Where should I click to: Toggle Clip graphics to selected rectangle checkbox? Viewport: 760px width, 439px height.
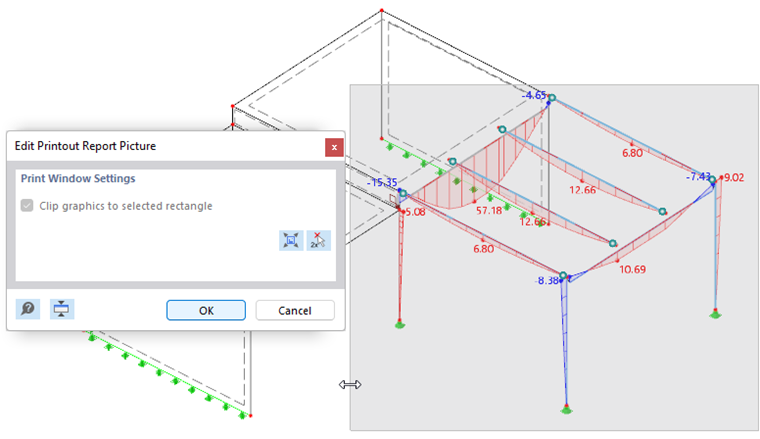(x=27, y=205)
